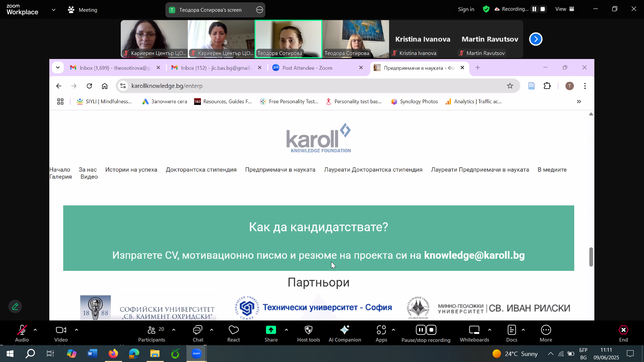The width and height of the screenshot is (644, 362).
Task: Click the green Share screen icon
Action: 271,330
